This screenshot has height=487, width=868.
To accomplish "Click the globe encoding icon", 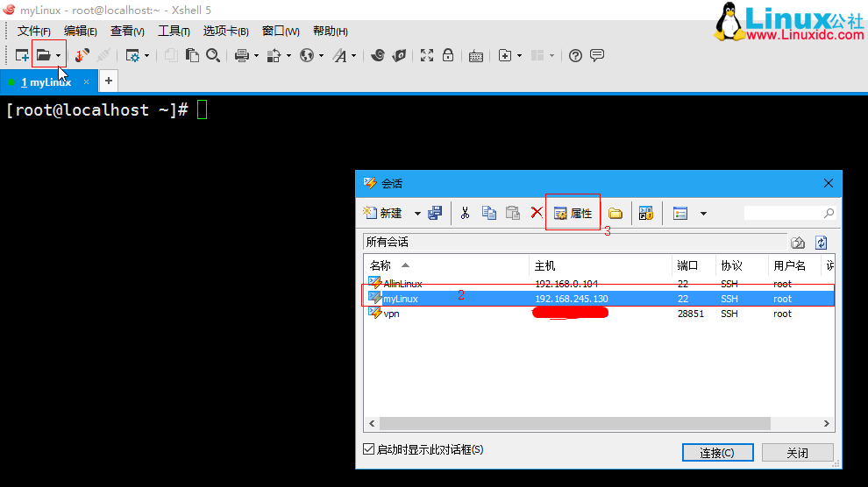I will pyautogui.click(x=306, y=55).
